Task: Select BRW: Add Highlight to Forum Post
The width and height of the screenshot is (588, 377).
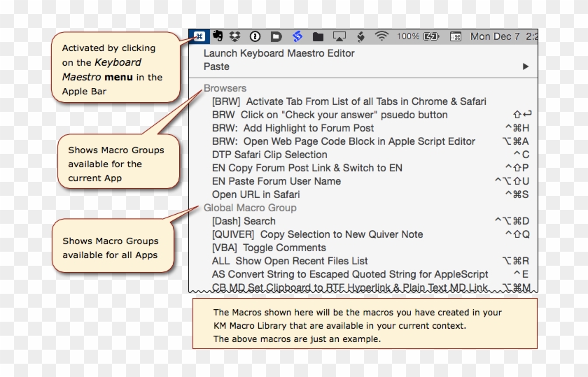Action: [x=293, y=128]
